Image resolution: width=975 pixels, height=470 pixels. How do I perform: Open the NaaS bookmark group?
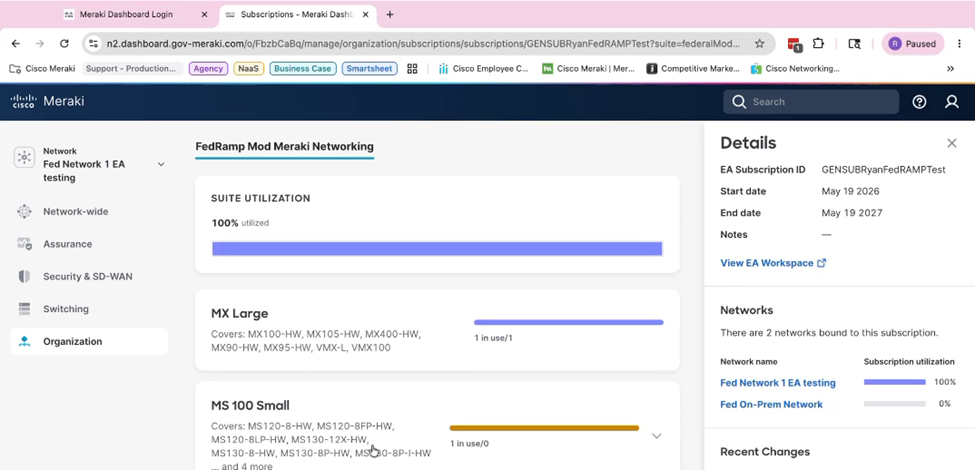(249, 68)
